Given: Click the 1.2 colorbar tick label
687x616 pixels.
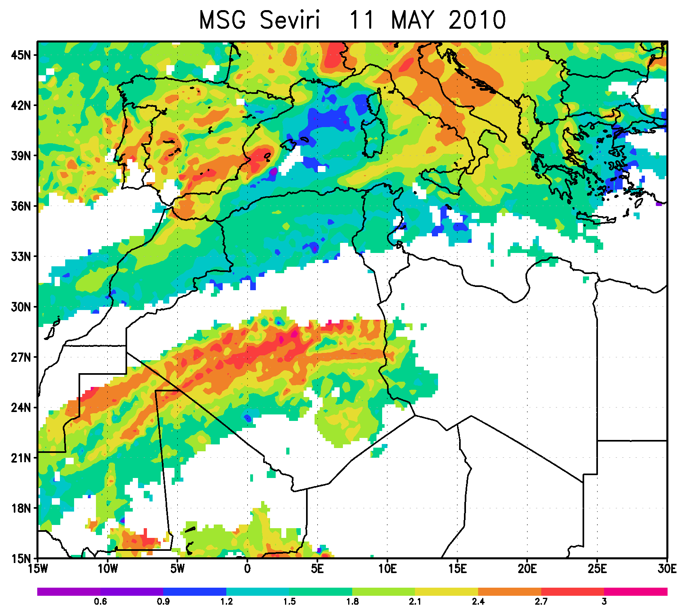Looking at the screenshot, I should (x=226, y=602).
